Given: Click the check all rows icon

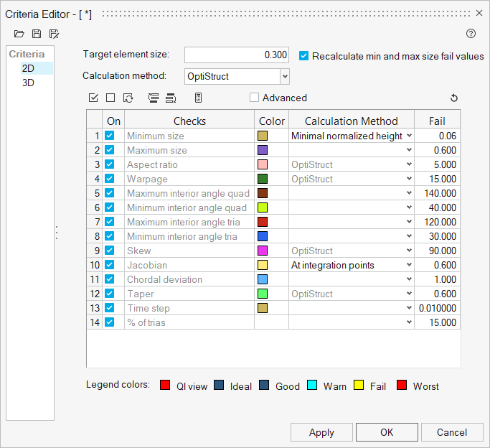Looking at the screenshot, I should pos(93,98).
